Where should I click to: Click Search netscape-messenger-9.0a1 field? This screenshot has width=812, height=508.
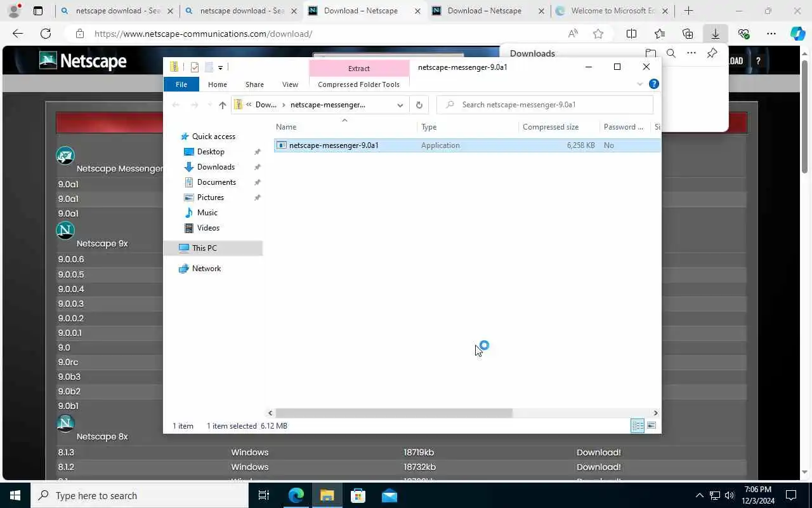click(x=545, y=105)
